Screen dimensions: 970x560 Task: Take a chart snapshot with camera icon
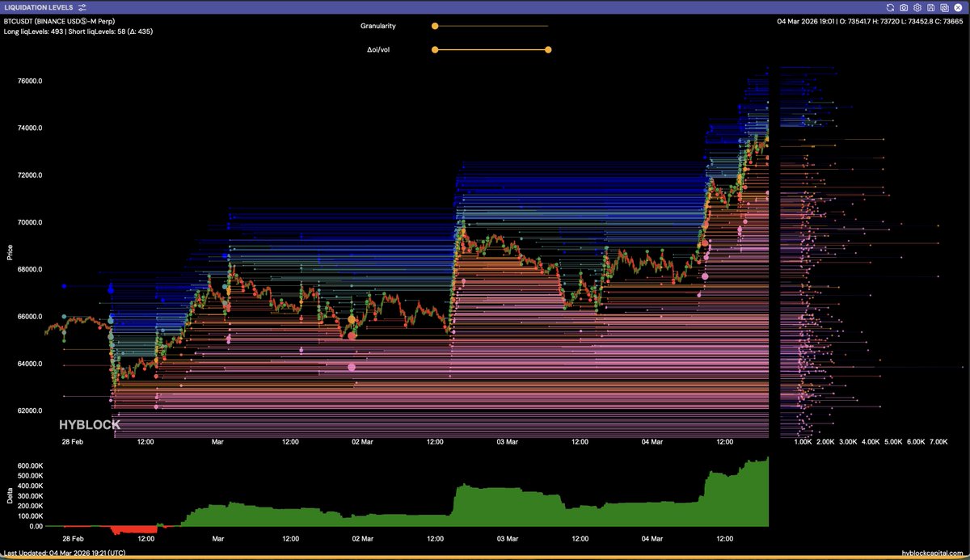(x=904, y=7)
